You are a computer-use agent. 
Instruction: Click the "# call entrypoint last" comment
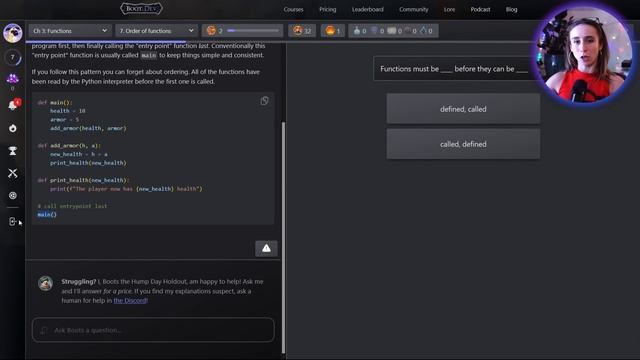pyautogui.click(x=72, y=206)
